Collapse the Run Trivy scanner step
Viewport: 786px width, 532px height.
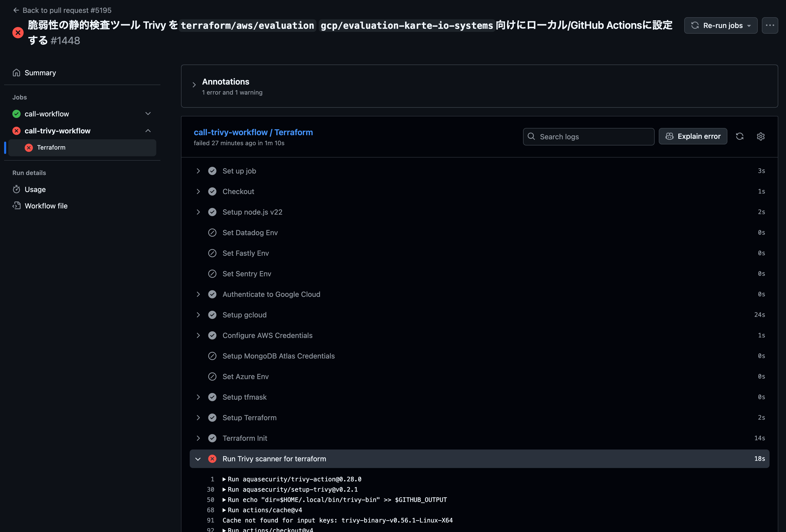(x=198, y=459)
